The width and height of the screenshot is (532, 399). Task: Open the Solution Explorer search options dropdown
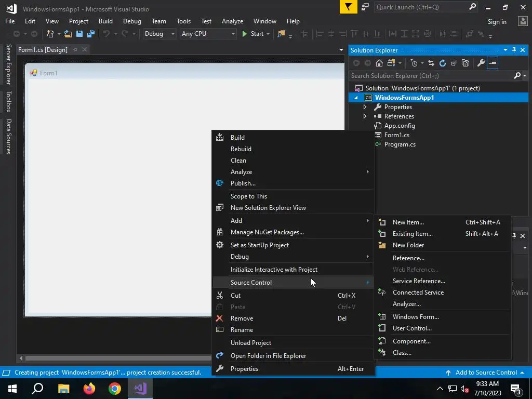click(x=525, y=76)
